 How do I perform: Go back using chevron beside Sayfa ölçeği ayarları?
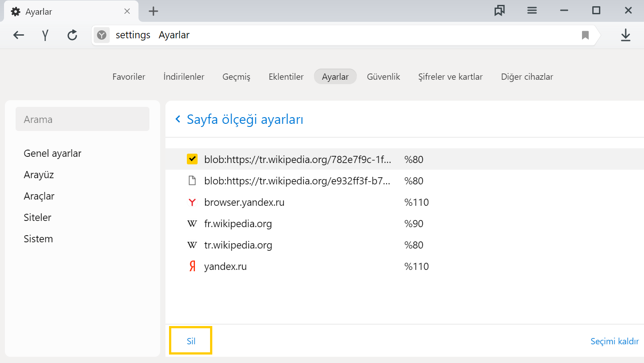tap(178, 119)
